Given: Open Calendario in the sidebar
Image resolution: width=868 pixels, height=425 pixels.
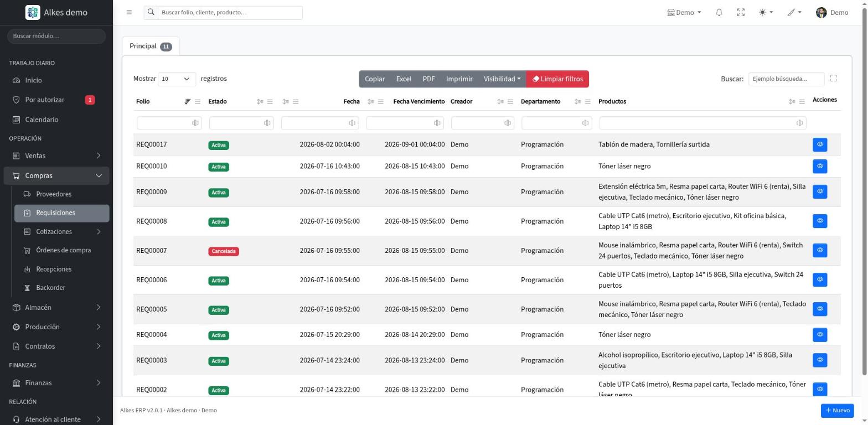Looking at the screenshot, I should tap(56, 120).
